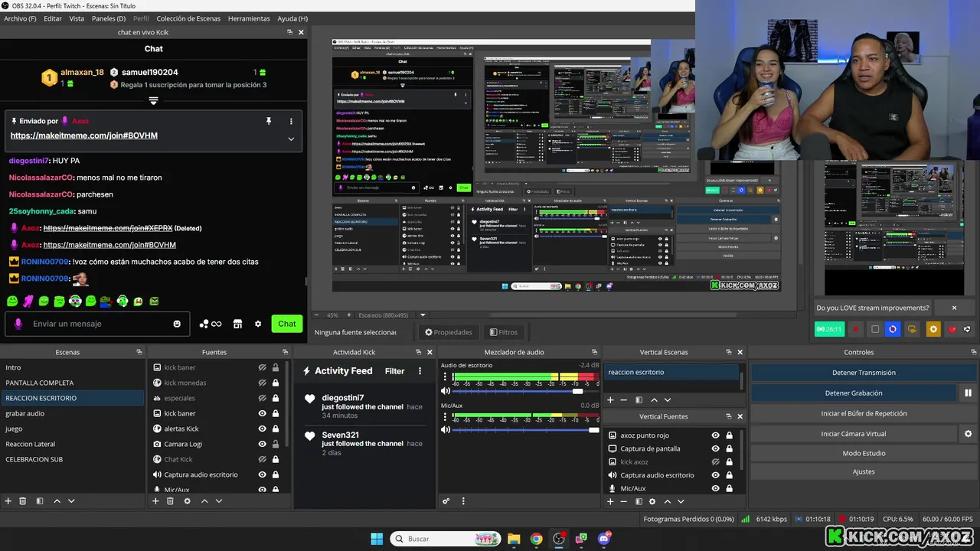Image resolution: width=980 pixels, height=551 pixels.
Task: Open Audio del escritorio channel options dots
Action: pyautogui.click(x=445, y=378)
